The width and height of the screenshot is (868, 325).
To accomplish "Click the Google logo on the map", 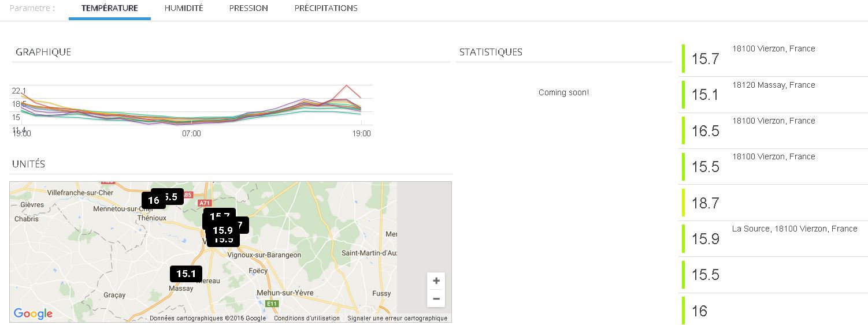I will (x=33, y=313).
